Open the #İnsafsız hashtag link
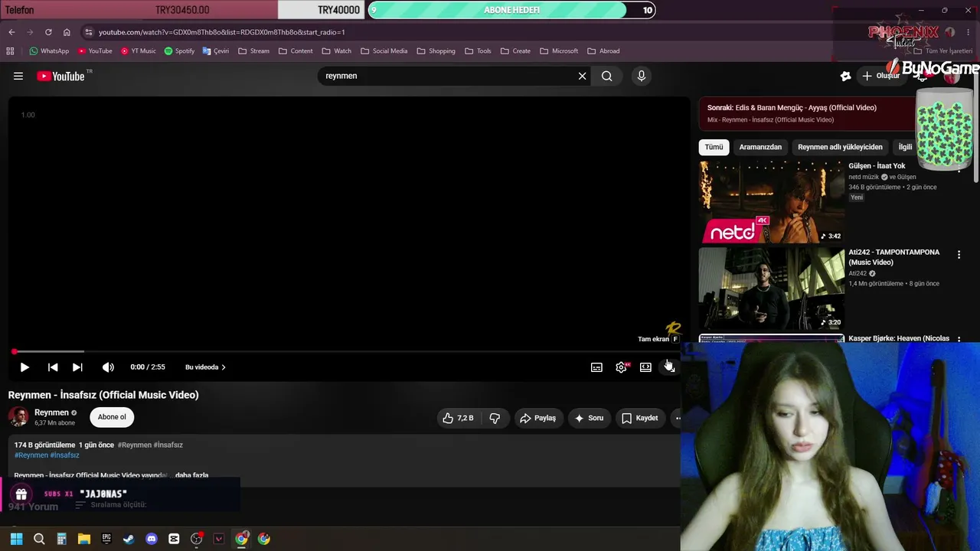 64,455
